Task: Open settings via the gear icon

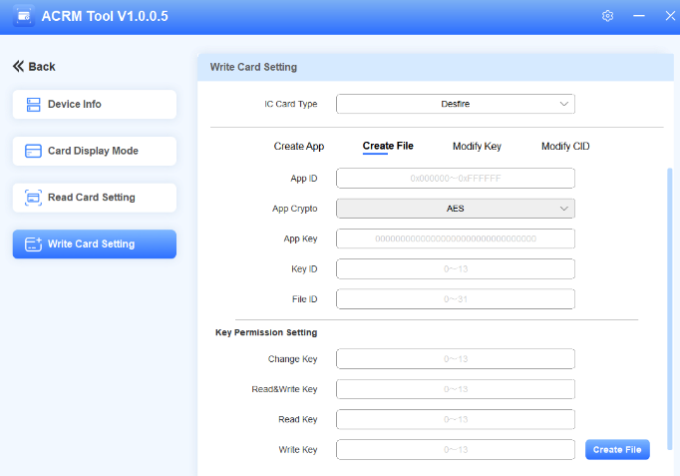Action: [608, 17]
